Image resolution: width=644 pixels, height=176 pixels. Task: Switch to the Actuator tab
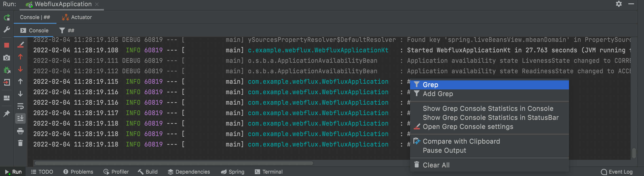point(77,17)
